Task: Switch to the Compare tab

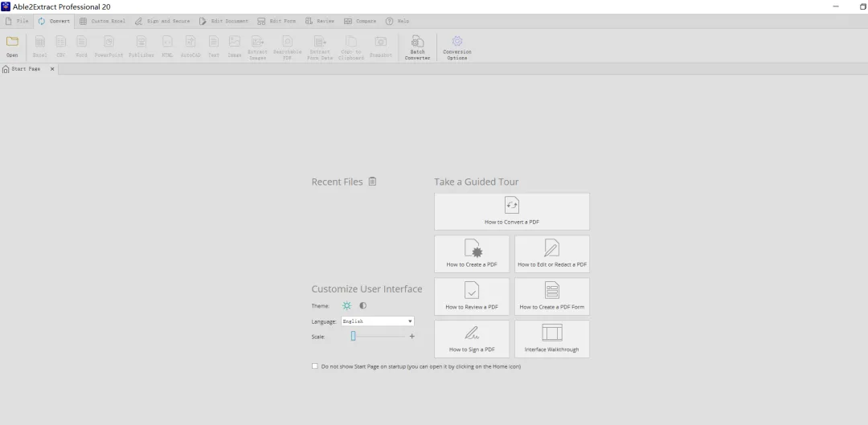Action: click(x=360, y=21)
